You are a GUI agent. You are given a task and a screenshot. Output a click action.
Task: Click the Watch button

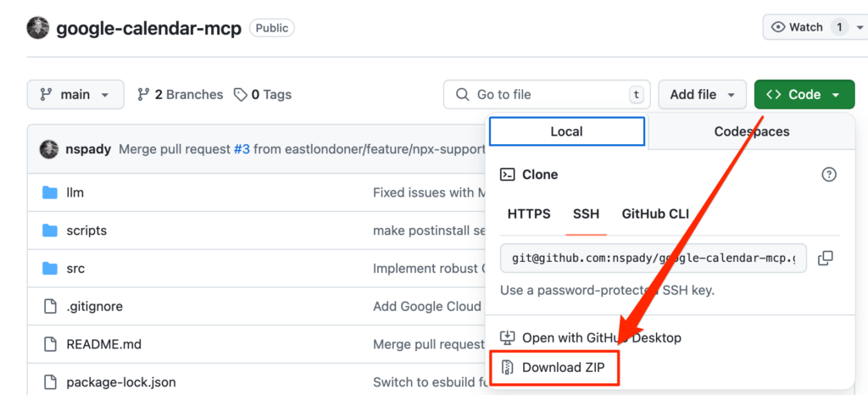tap(806, 27)
